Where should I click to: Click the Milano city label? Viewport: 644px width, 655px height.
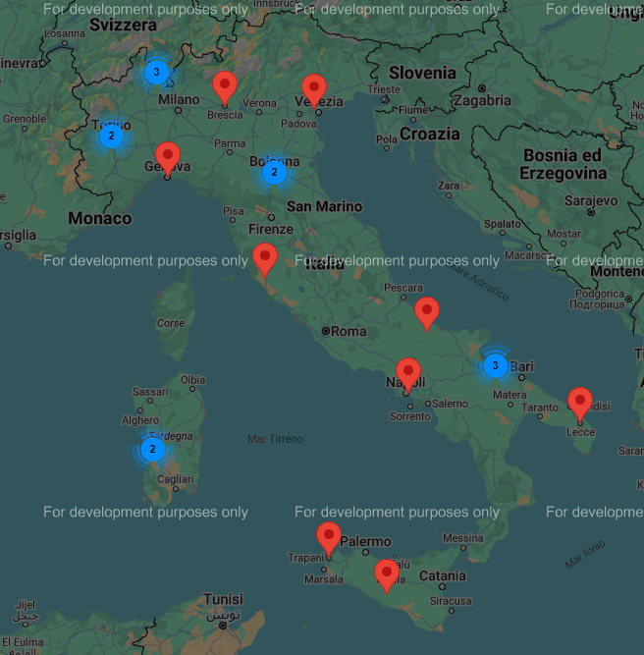(x=179, y=99)
